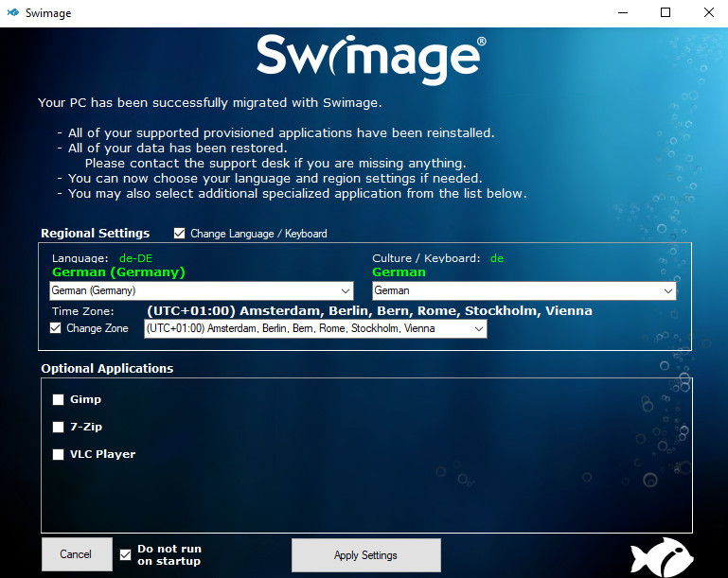Click the white fish logo at bottom right
This screenshot has height=578, width=728.
[x=662, y=557]
